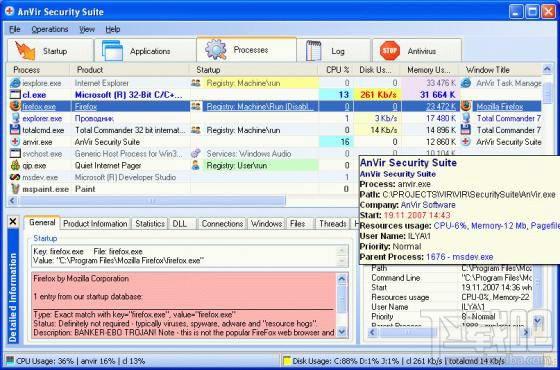This screenshot has width=560, height=370.
Task: Close the Detailed Information panel
Action: click(x=13, y=222)
